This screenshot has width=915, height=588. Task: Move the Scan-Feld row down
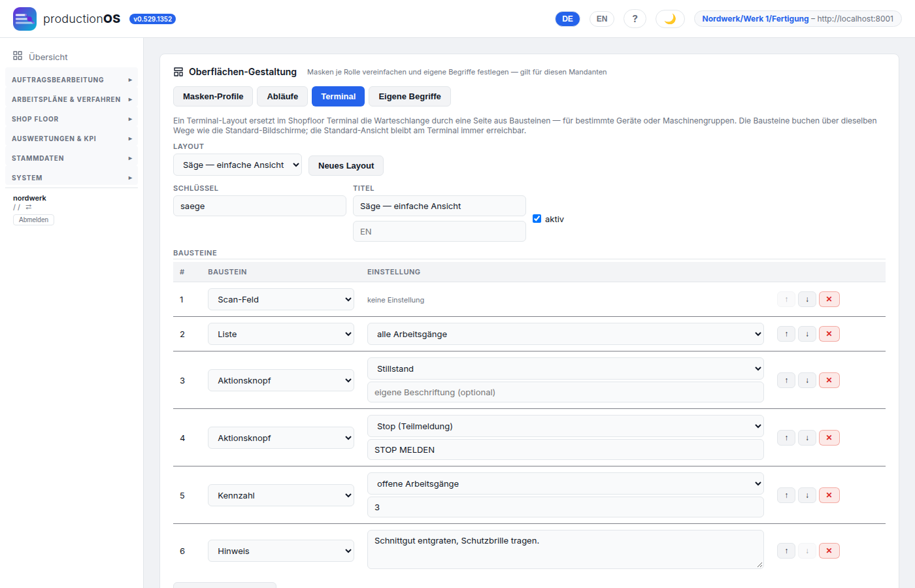click(807, 299)
